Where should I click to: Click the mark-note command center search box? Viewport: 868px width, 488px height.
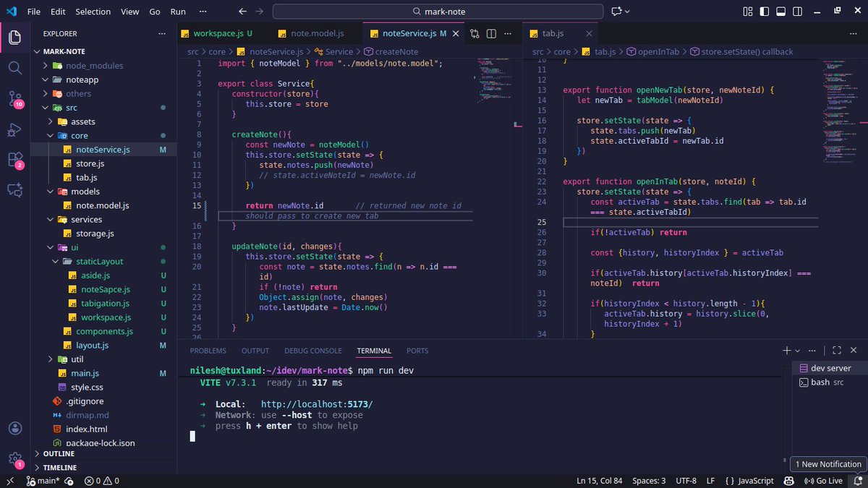[438, 12]
